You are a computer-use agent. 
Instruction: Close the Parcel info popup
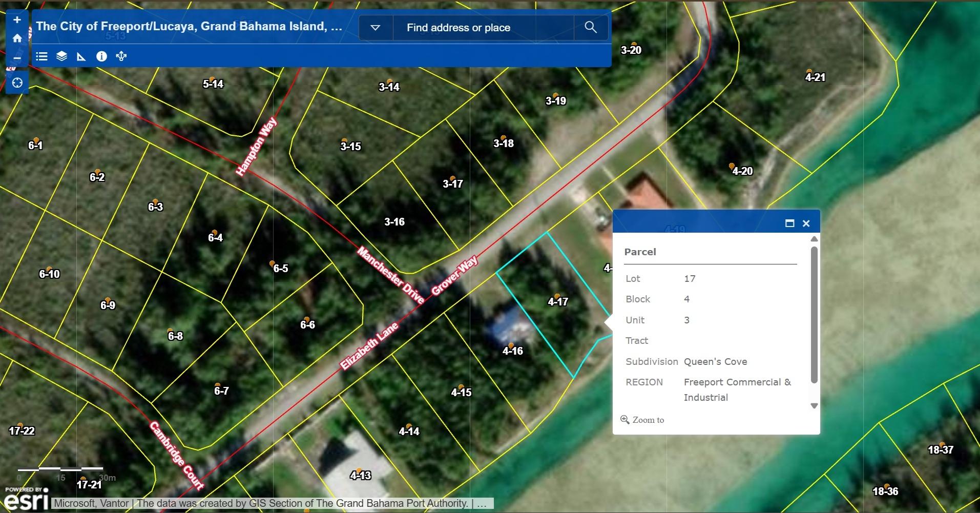pos(806,223)
